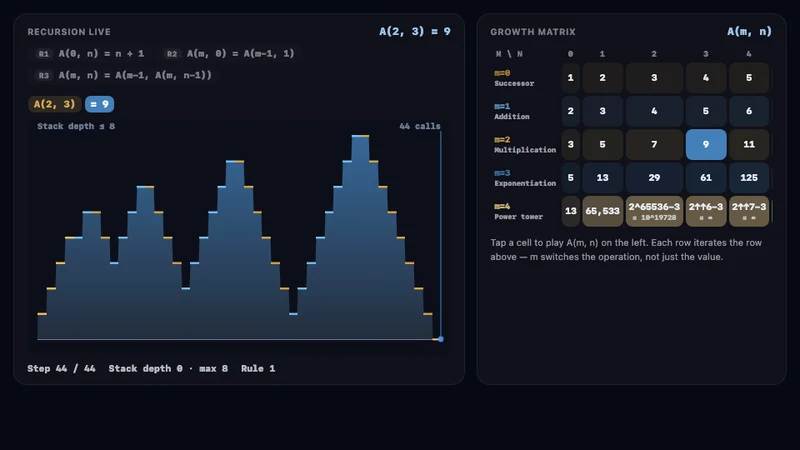This screenshot has width=800, height=450.
Task: Select the Addition row cell showing 2
Action: (570, 111)
